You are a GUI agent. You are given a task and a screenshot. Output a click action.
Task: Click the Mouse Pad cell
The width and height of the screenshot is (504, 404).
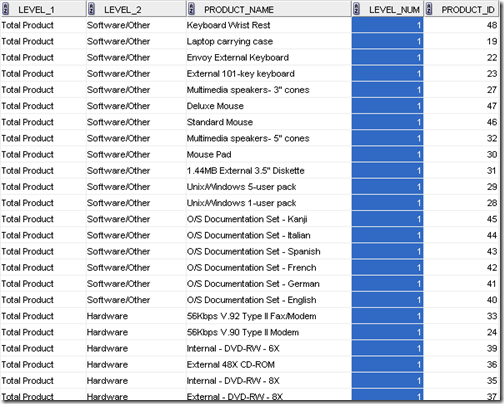click(269, 154)
